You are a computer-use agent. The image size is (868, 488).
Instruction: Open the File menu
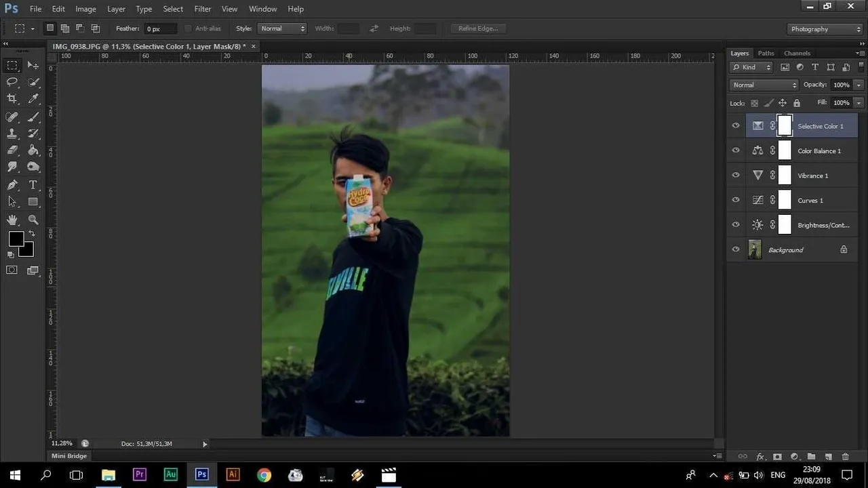pyautogui.click(x=36, y=9)
